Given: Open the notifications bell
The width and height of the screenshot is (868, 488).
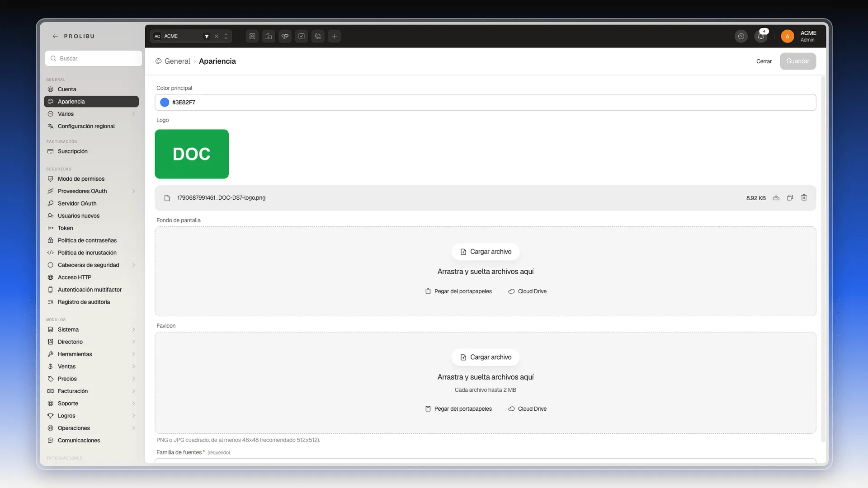Looking at the screenshot, I should coord(761,36).
